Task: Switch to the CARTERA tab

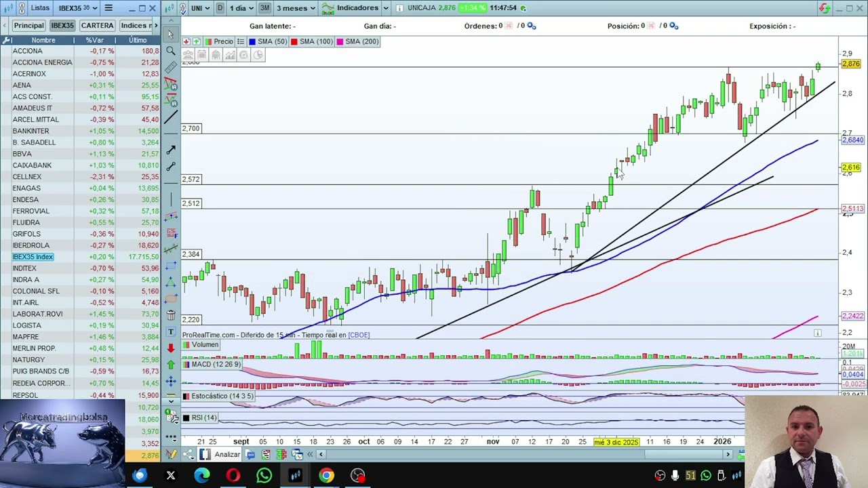Action: (x=97, y=25)
